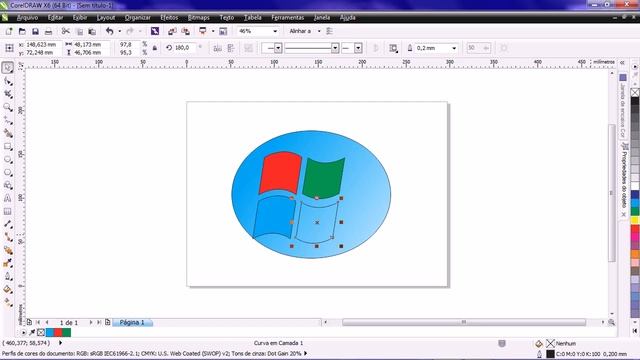Click the horizontal scrollbar thumb

tap(464, 322)
